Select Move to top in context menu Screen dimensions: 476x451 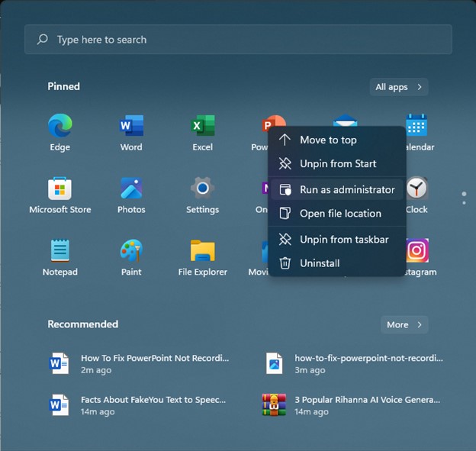coord(337,140)
